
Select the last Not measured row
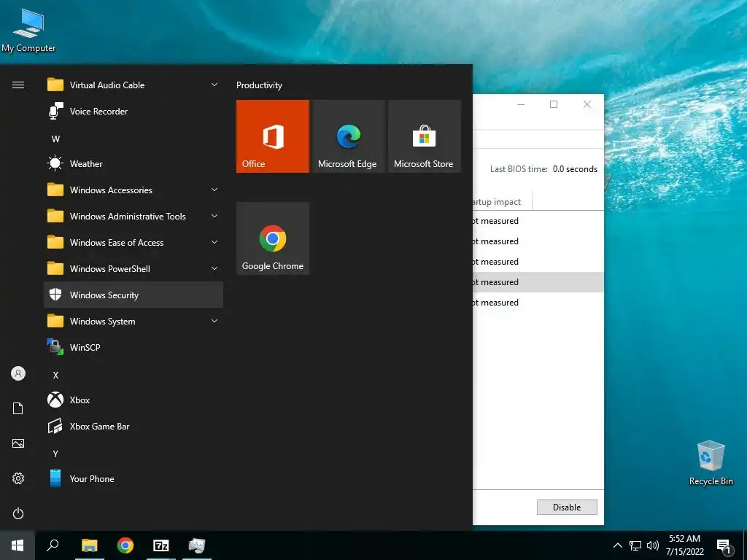[x=538, y=303]
